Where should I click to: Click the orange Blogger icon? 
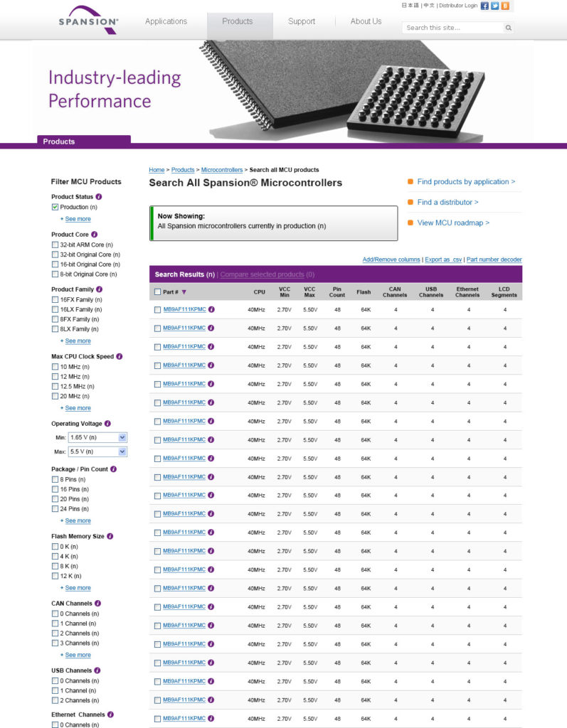coord(505,6)
